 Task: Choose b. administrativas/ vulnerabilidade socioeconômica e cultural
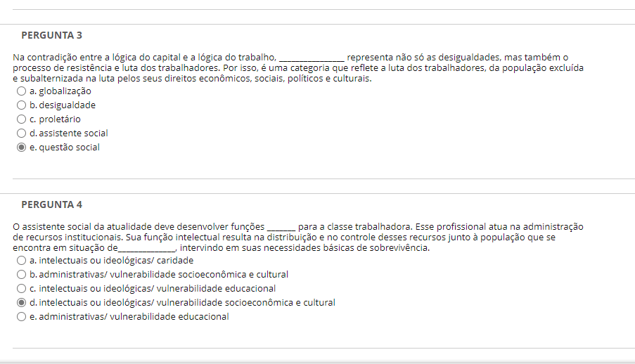point(22,275)
